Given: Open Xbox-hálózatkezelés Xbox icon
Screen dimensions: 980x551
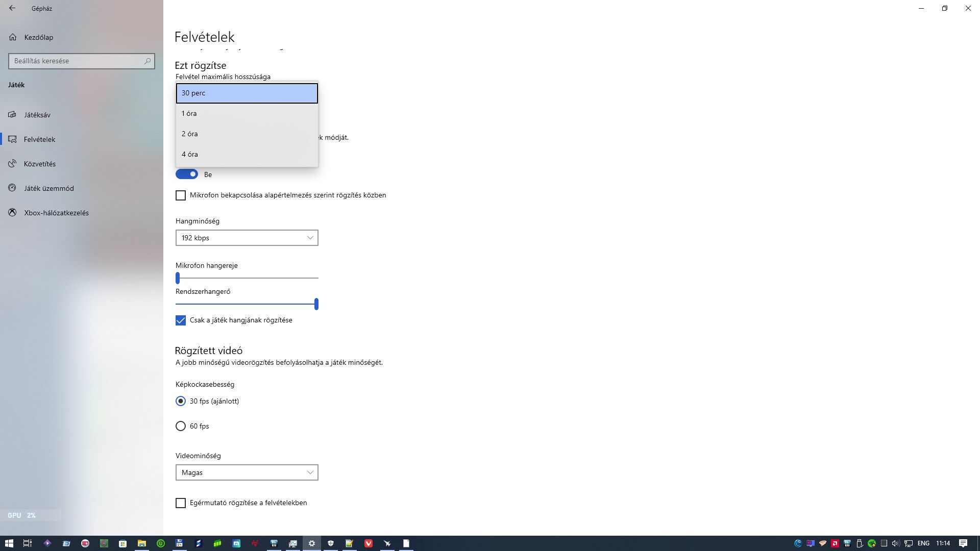Looking at the screenshot, I should 13,213.
